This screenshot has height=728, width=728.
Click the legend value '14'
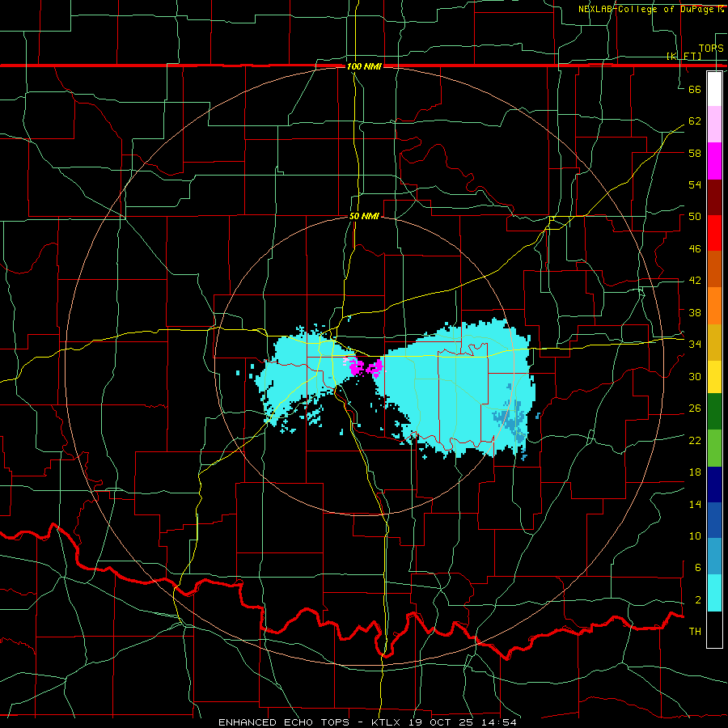coord(695,504)
